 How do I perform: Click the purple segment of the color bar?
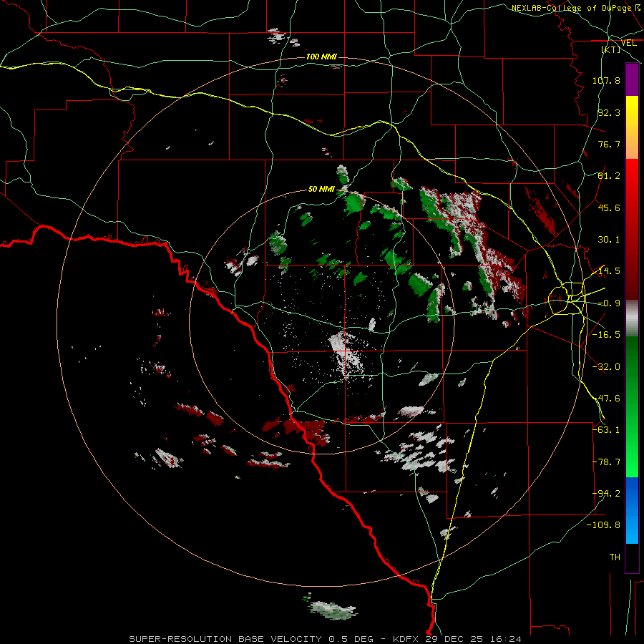pos(632,79)
